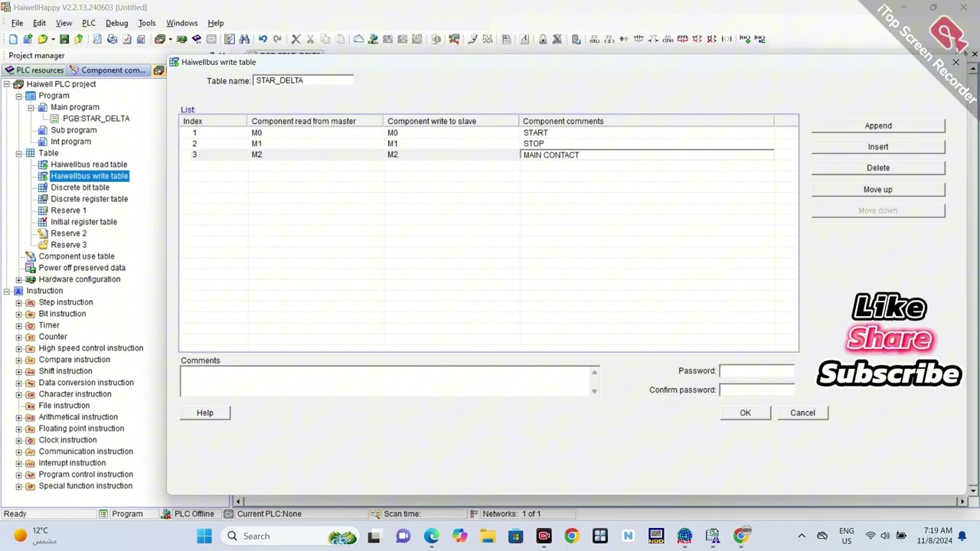980x551 pixels.
Task: Expand the Hardware configuration node
Action: pyautogui.click(x=19, y=279)
